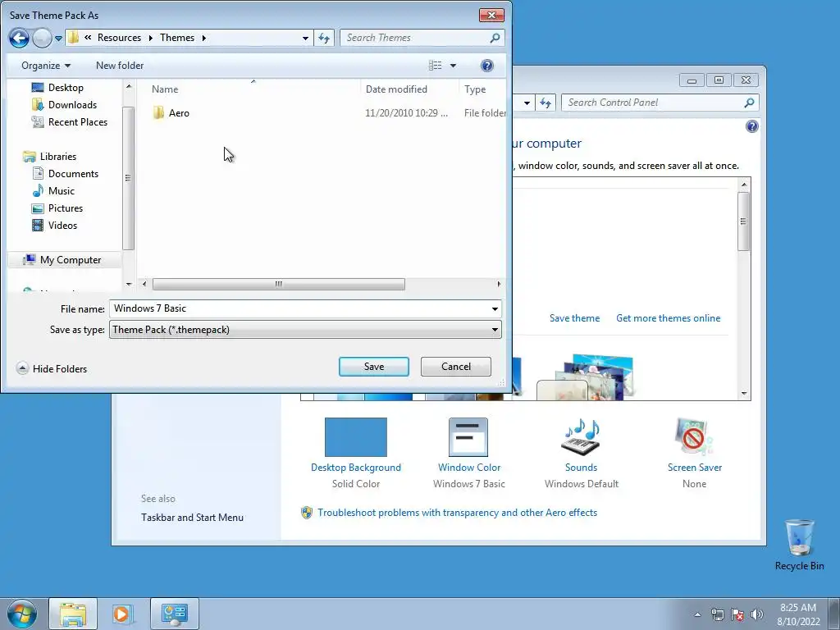Click the Search Themes magnifier icon
The width and height of the screenshot is (840, 630).
click(x=495, y=38)
